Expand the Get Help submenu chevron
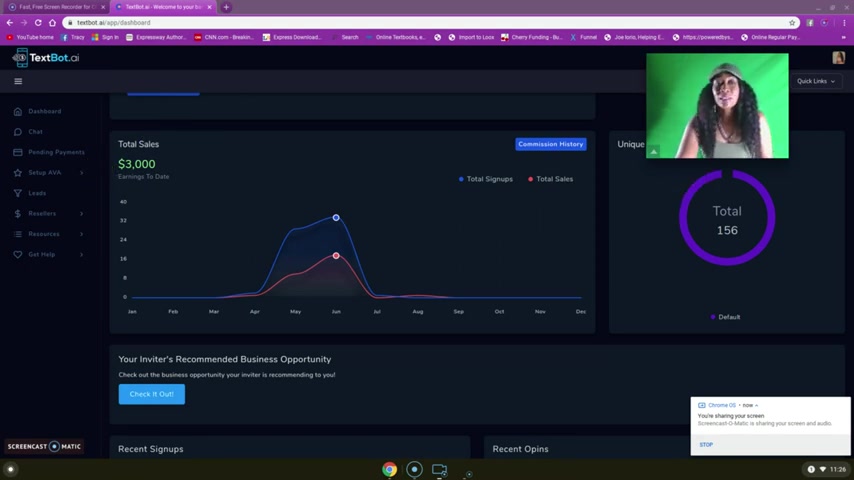854x480 pixels. 82,254
